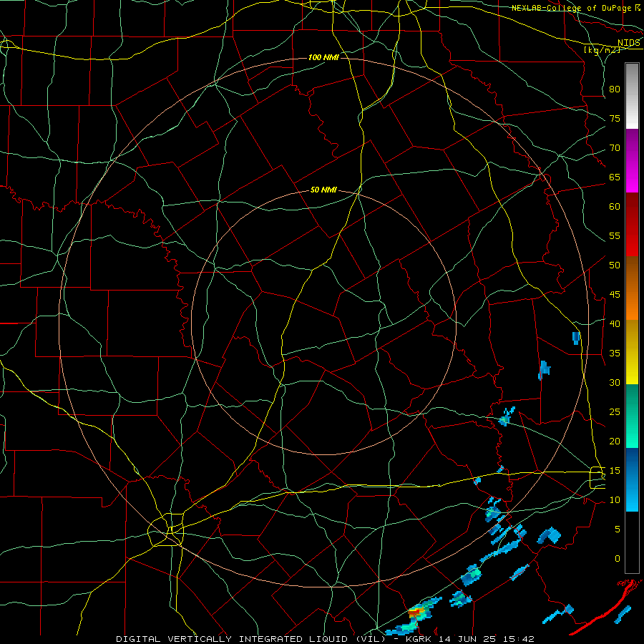Click the "50" value on the color scale

(x=615, y=265)
